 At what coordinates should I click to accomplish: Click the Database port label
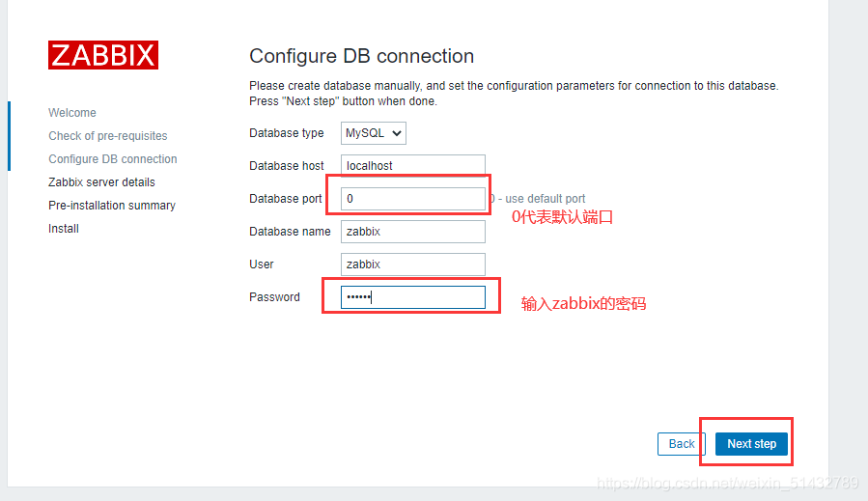tap(285, 199)
